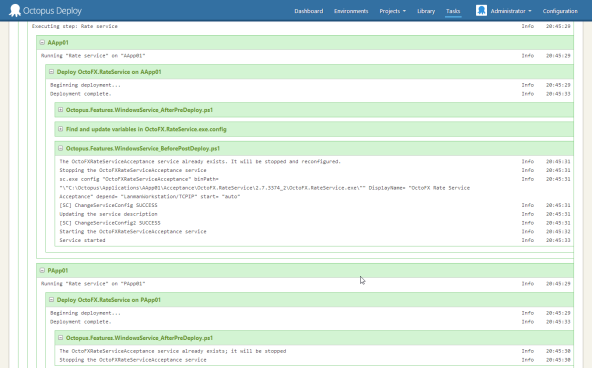Click the Octopus Deploy title text
592x368 pixels.
pos(52,11)
